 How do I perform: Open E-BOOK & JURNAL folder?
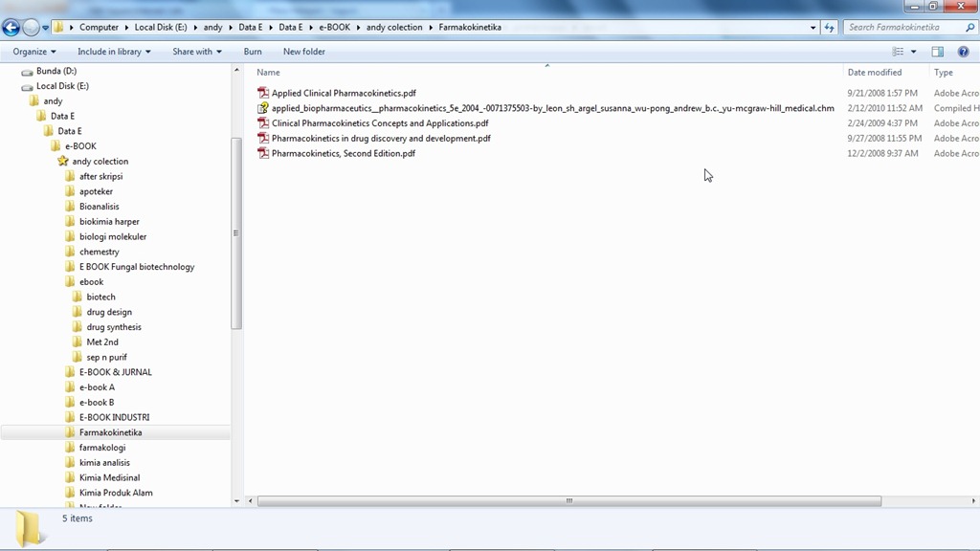(115, 372)
